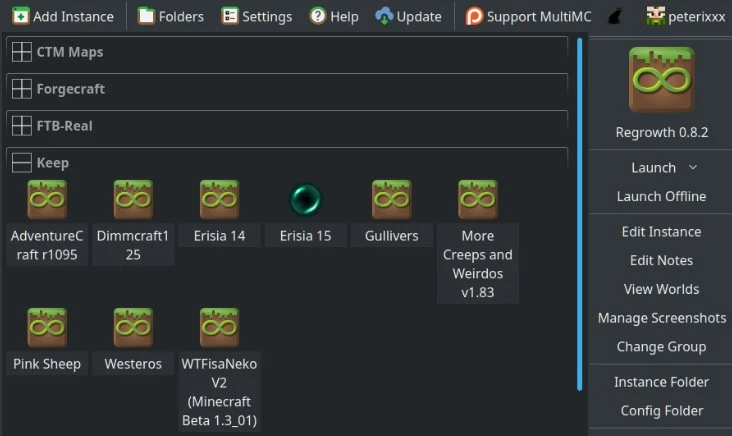Expand the FTB-Real group
This screenshot has width=732, height=436.
[21, 126]
